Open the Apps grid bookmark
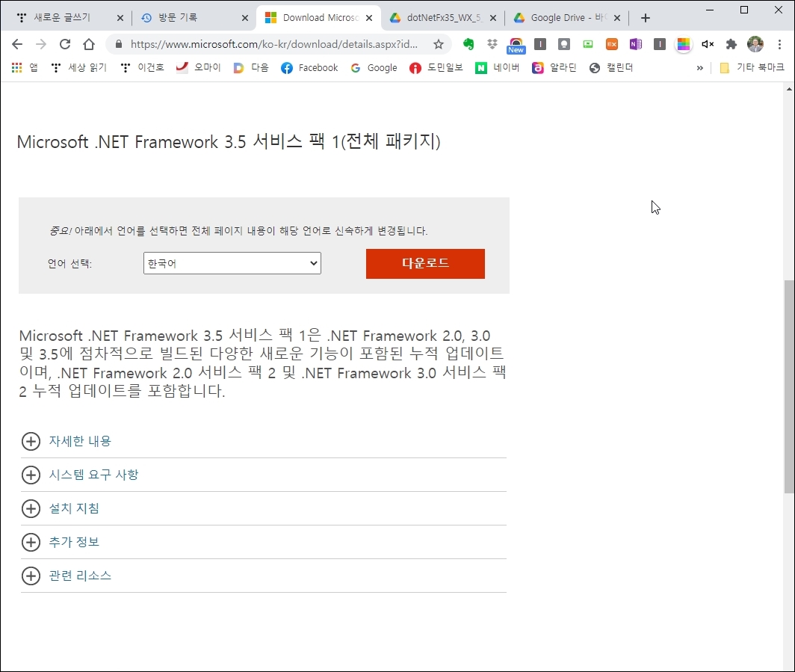This screenshot has height=672, width=795. pyautogui.click(x=25, y=67)
